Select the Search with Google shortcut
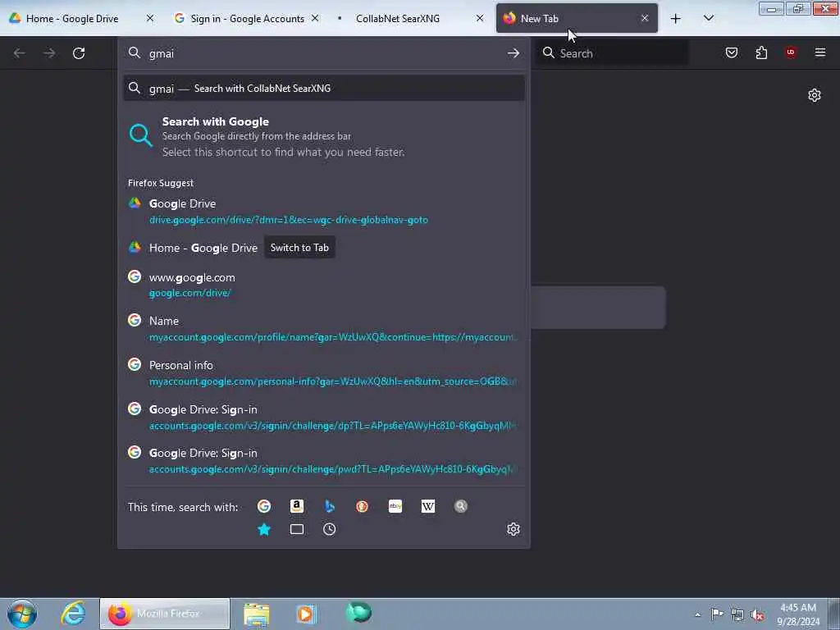 (x=323, y=137)
